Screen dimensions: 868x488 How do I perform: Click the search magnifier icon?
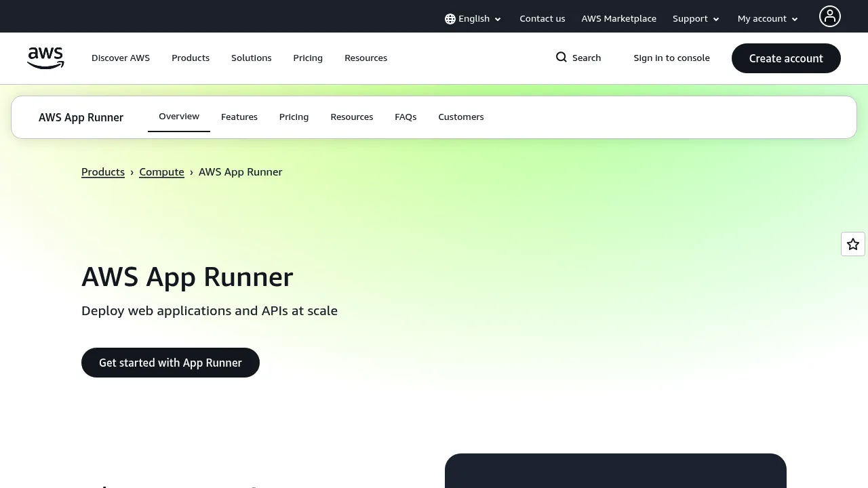[x=561, y=58]
